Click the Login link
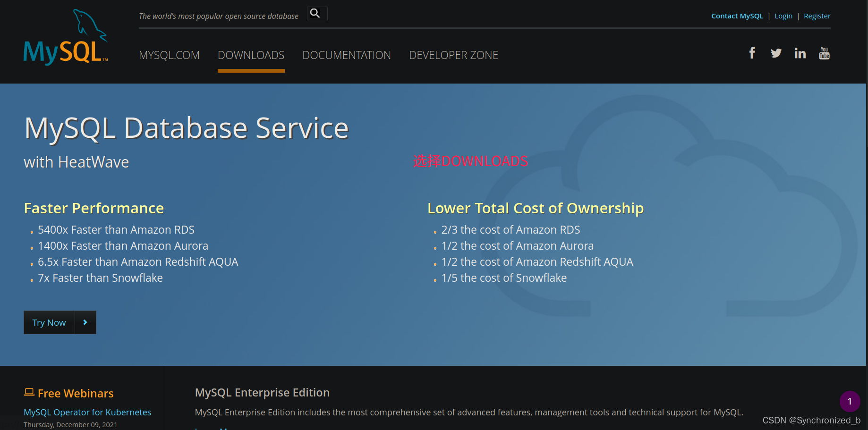 coord(783,16)
